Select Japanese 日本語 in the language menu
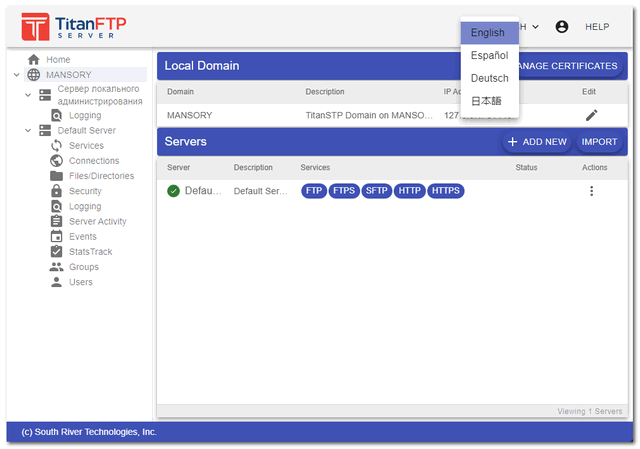Image resolution: width=640 pixels, height=449 pixels. pos(490,101)
